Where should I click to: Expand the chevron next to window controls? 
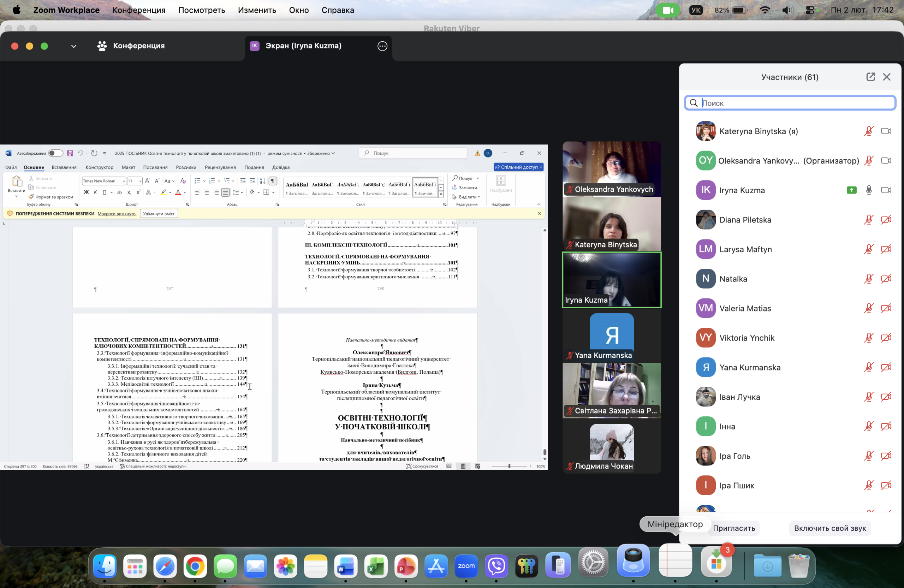(x=74, y=46)
